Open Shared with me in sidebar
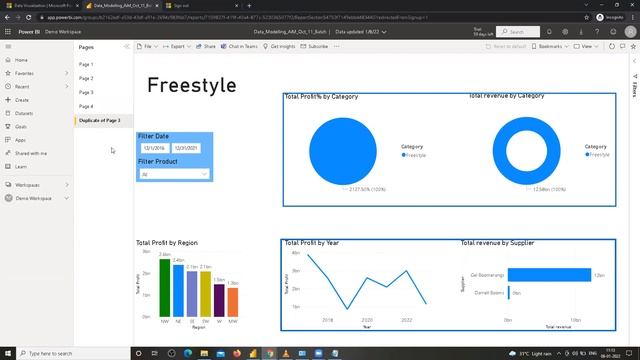The image size is (640, 360). pyautogui.click(x=31, y=153)
